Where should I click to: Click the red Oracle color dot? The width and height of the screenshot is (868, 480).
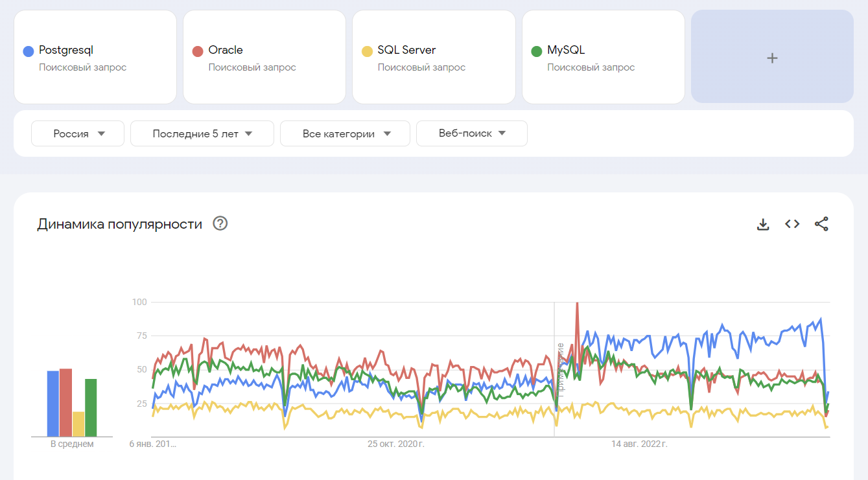pyautogui.click(x=198, y=51)
